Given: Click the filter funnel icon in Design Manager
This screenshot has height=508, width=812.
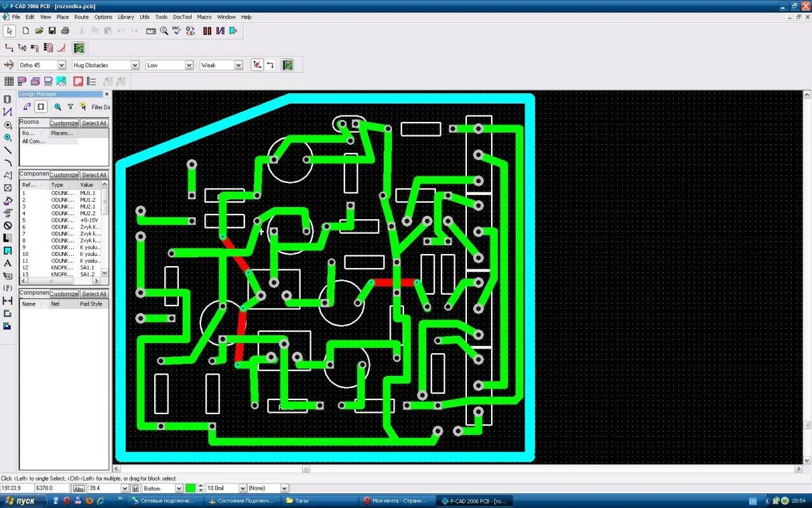Looking at the screenshot, I should click(70, 107).
